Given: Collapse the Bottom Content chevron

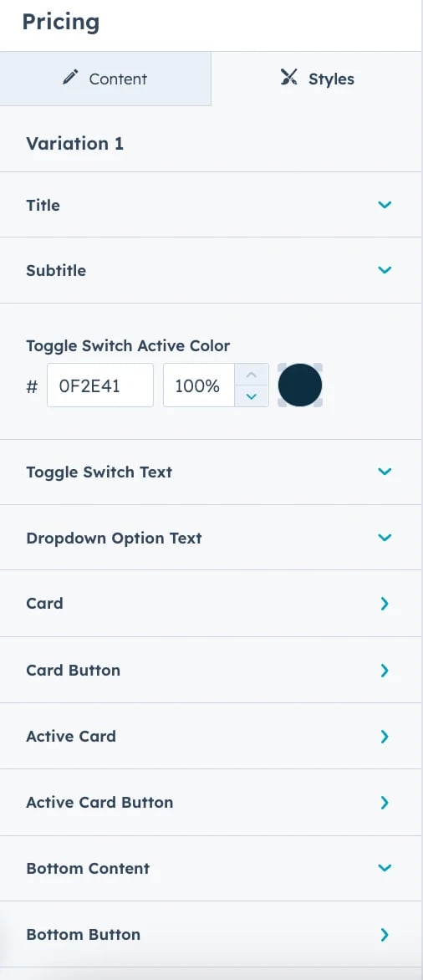Looking at the screenshot, I should click(385, 867).
